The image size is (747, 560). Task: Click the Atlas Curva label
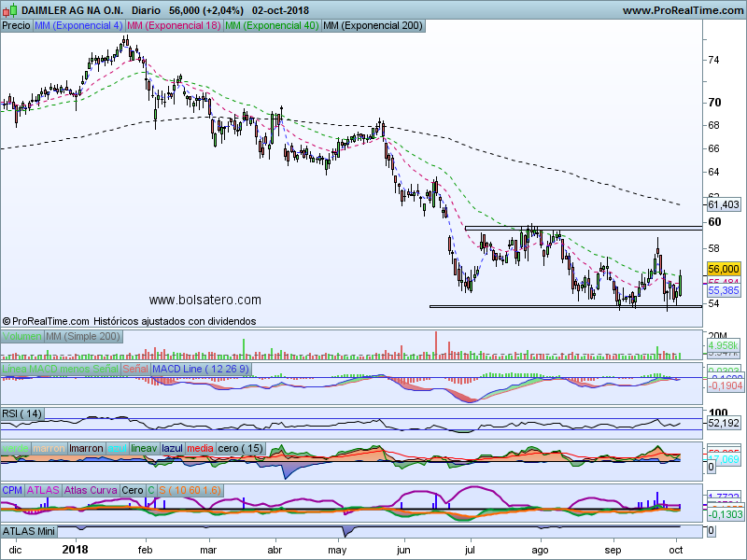click(x=91, y=490)
